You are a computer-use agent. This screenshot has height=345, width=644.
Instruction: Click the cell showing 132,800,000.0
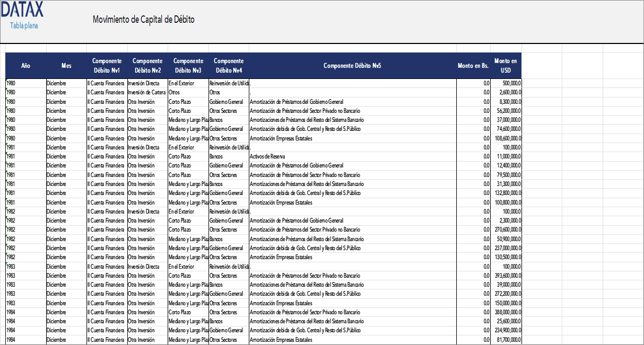(506, 193)
